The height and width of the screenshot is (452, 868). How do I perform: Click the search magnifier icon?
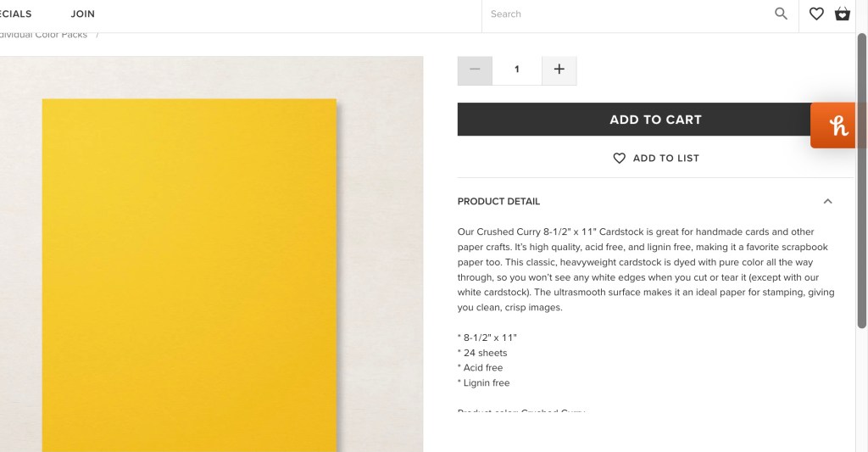click(781, 14)
